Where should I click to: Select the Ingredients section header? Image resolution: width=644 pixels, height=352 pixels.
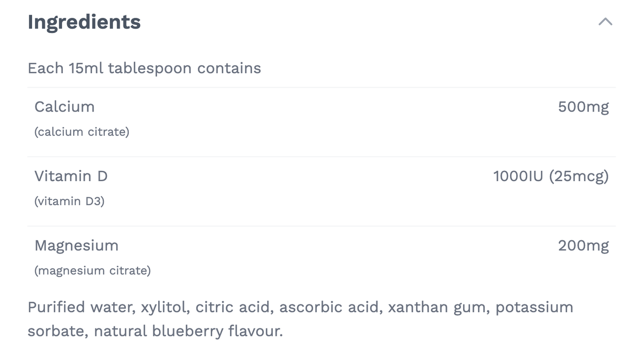pyautogui.click(x=84, y=21)
